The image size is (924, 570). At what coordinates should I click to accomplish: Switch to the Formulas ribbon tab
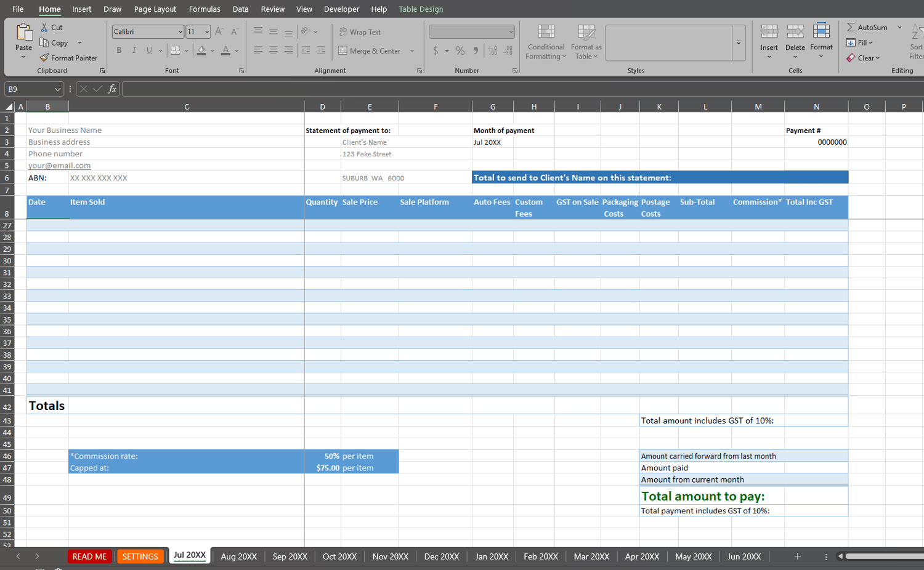coord(205,9)
